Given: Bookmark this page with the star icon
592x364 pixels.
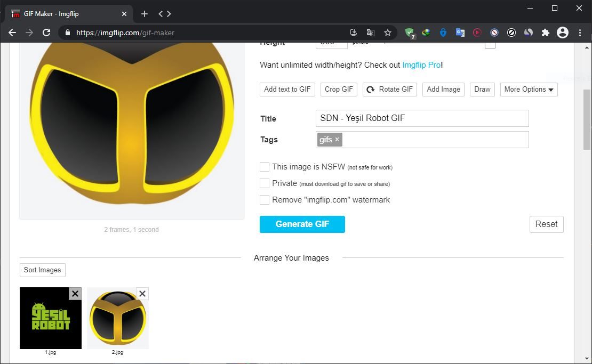Looking at the screenshot, I should [388, 33].
